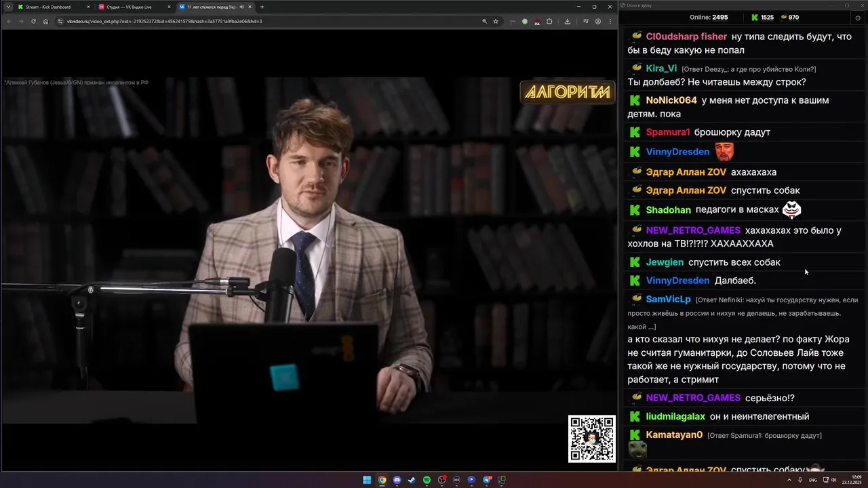Click the mask emote in Shadohan message
This screenshot has width=868, height=488.
click(791, 209)
